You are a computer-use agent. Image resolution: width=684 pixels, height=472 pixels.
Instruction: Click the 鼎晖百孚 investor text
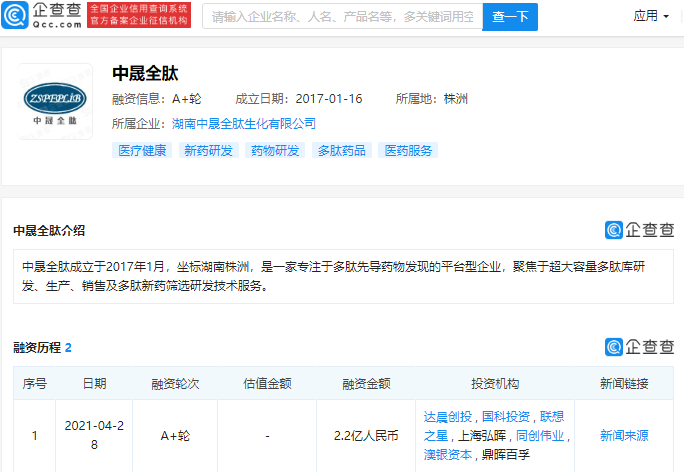506,455
